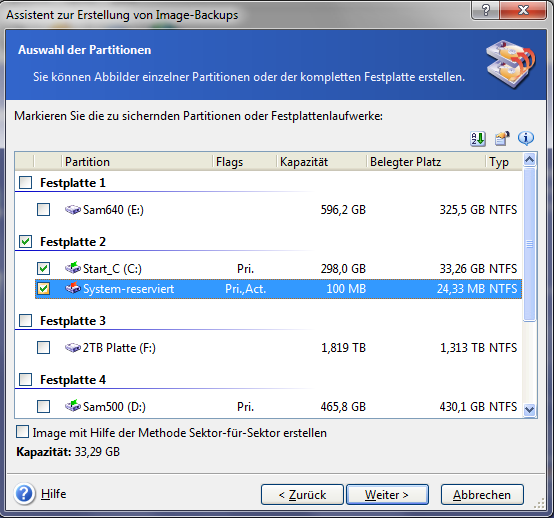555x521 pixels.
Task: Click the Zurück button
Action: pyautogui.click(x=302, y=494)
